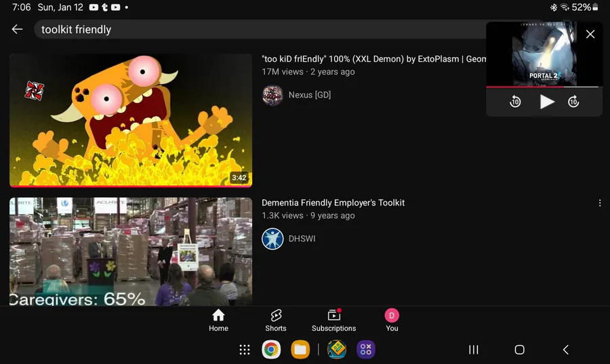Tap the recent apps navigation button
This screenshot has width=610, height=364.
pos(474,350)
